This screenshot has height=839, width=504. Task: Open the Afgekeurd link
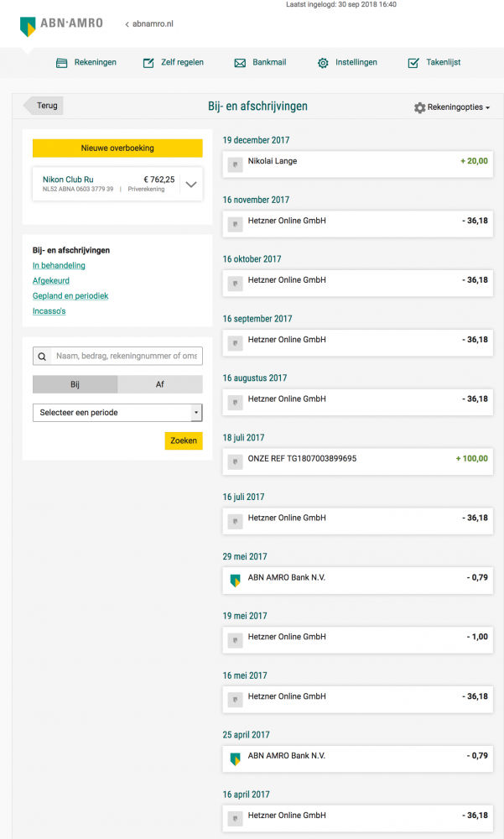coord(51,280)
